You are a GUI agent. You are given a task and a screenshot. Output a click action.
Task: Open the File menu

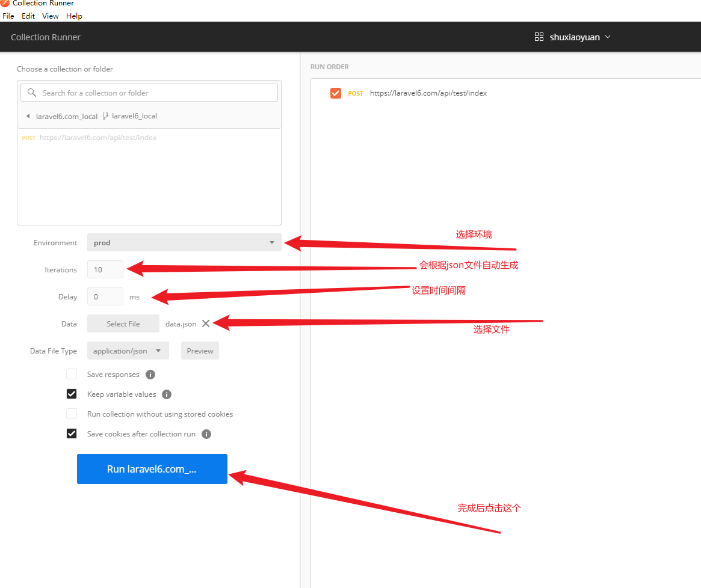point(8,16)
